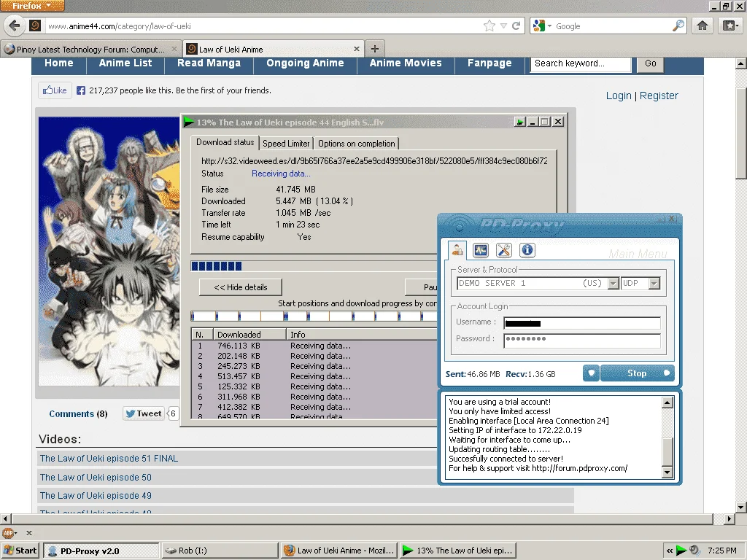Expand the UDP protocol dropdown
Viewport: 747px width, 560px height.
pyautogui.click(x=654, y=284)
